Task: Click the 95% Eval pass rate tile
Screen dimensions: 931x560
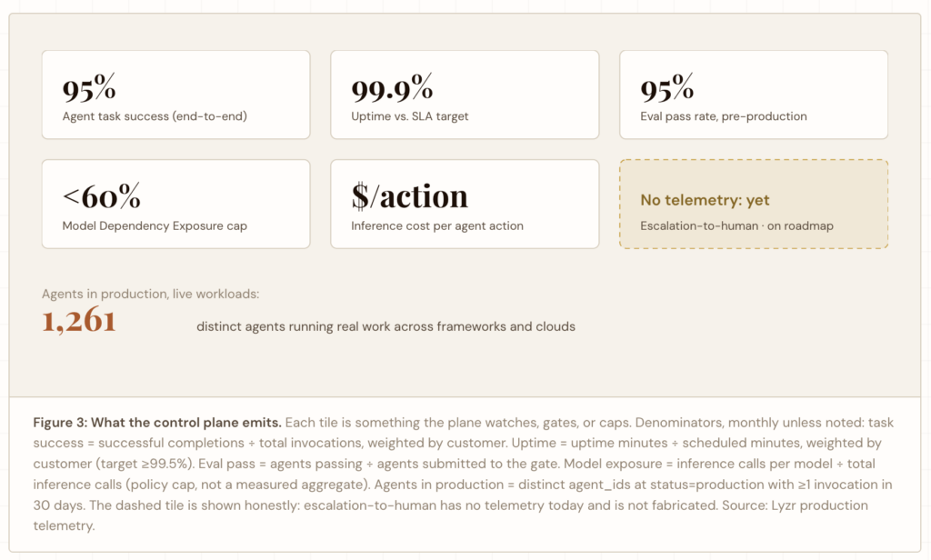Action: pyautogui.click(x=754, y=95)
